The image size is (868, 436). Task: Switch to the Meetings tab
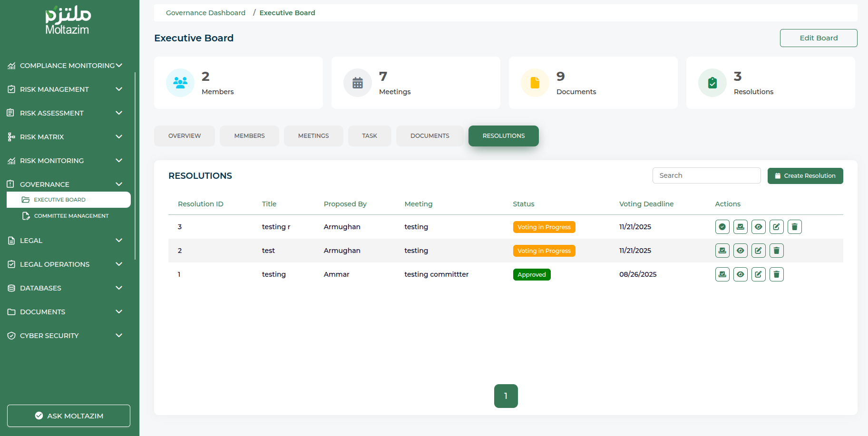tap(313, 136)
